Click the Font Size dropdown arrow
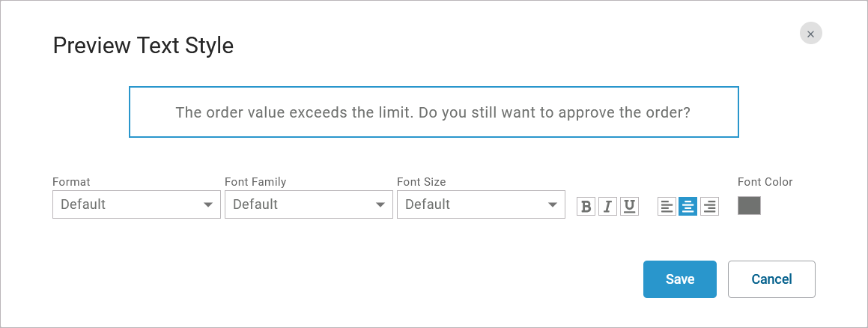 coord(553,204)
